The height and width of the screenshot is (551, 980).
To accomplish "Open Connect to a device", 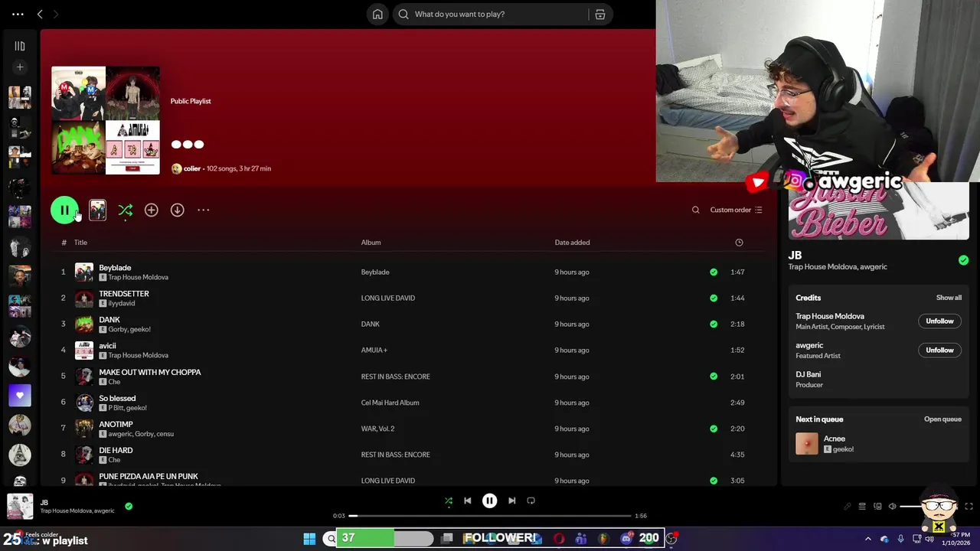I will (x=877, y=506).
